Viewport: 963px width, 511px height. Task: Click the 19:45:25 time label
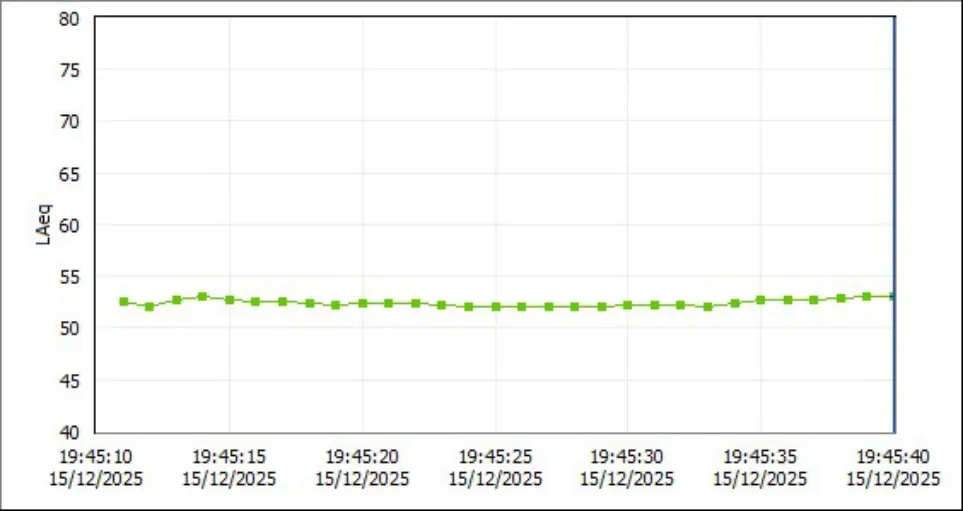pos(496,457)
